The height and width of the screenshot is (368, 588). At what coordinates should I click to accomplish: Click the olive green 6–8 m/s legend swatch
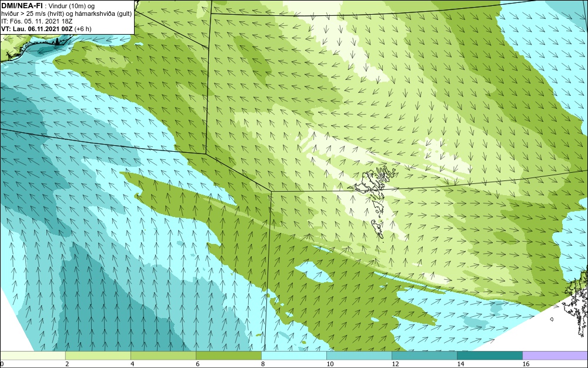point(228,355)
